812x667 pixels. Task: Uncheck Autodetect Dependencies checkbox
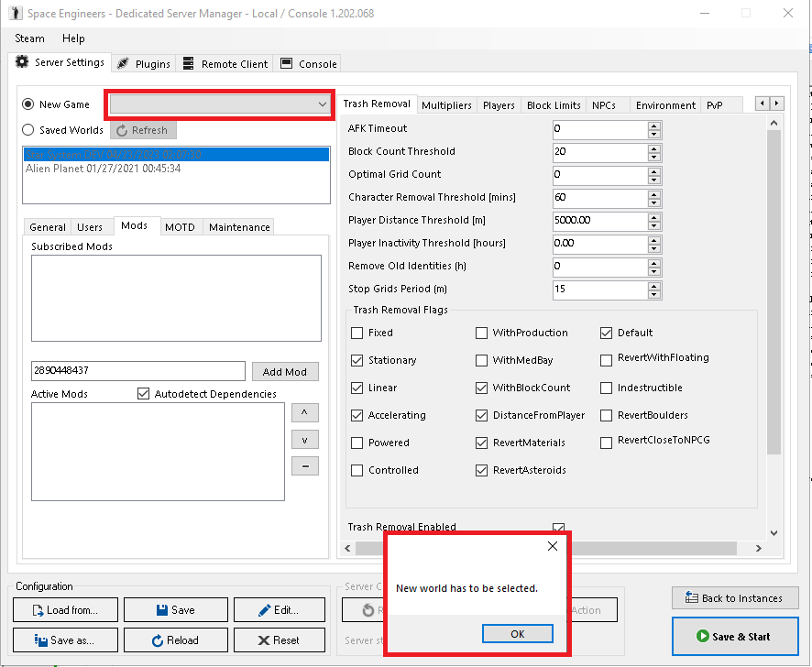(143, 394)
